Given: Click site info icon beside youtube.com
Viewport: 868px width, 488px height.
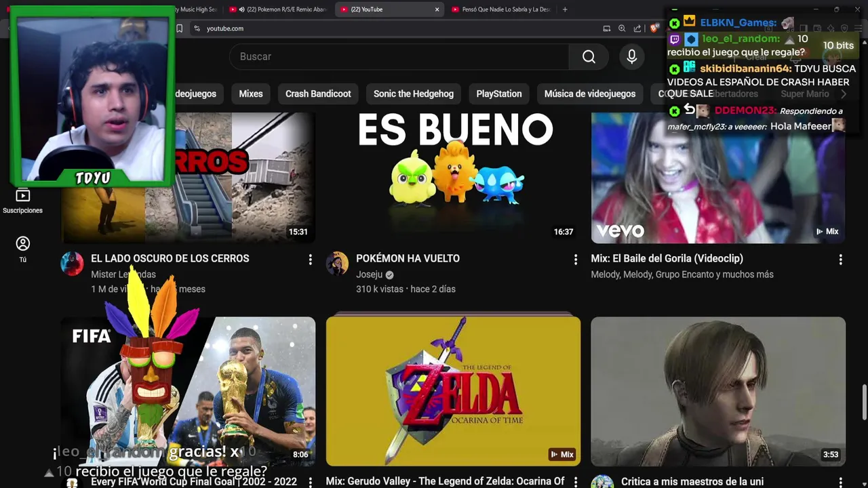Looking at the screenshot, I should [x=197, y=28].
